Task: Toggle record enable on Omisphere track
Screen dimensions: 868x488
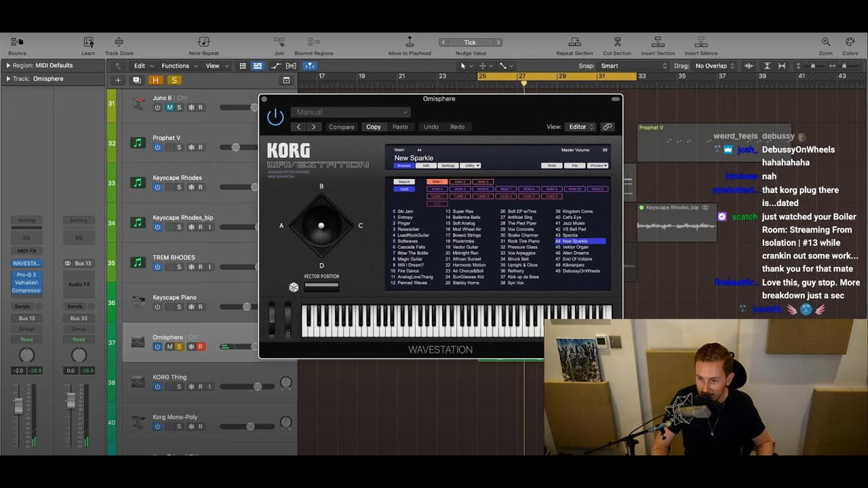Action: [x=200, y=346]
